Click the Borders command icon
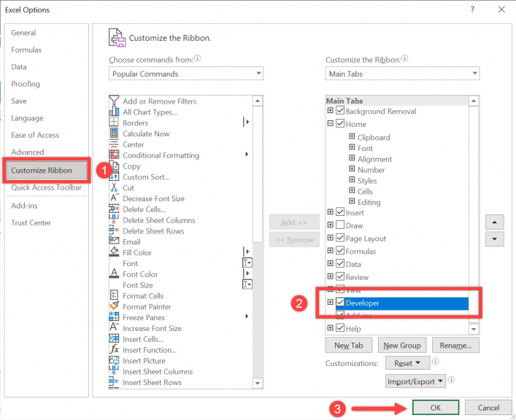The height and width of the screenshot is (420, 516). click(x=114, y=122)
